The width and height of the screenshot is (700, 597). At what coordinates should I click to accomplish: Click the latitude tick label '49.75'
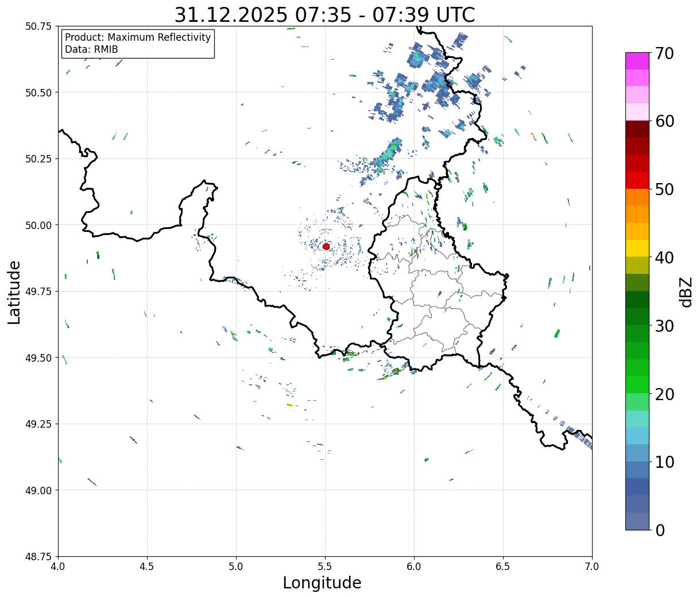[38, 292]
